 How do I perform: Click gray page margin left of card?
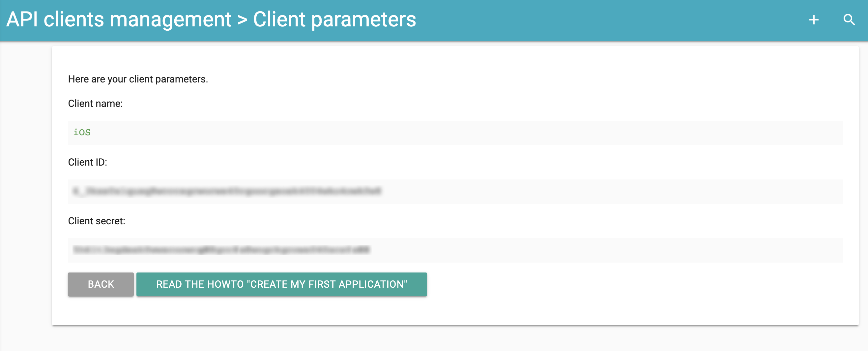[x=26, y=185]
